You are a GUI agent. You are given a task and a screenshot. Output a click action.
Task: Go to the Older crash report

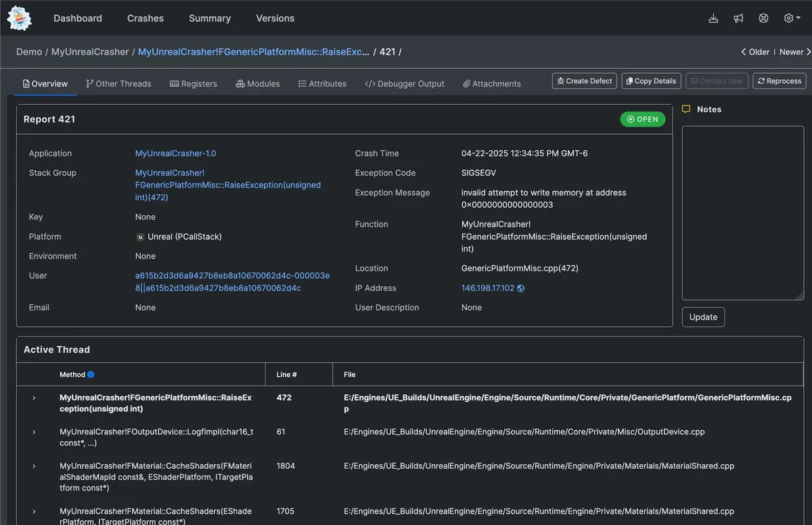tap(755, 52)
